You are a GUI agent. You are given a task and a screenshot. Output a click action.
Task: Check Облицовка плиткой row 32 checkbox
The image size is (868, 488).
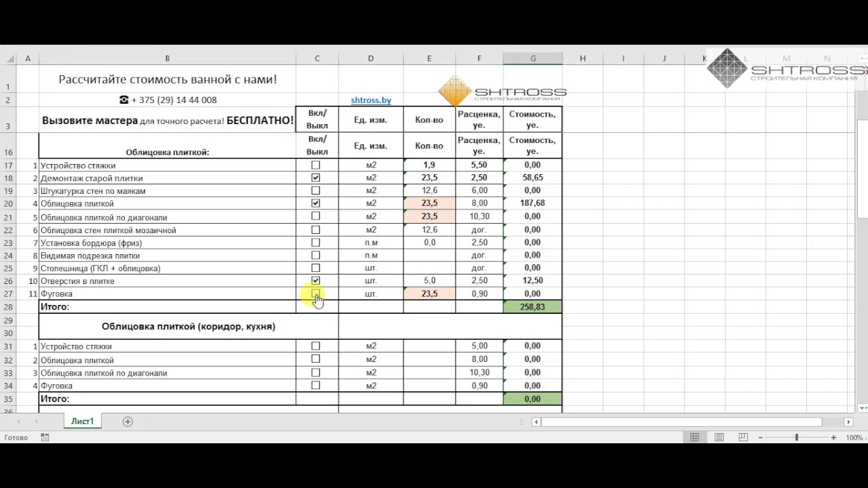click(x=315, y=360)
